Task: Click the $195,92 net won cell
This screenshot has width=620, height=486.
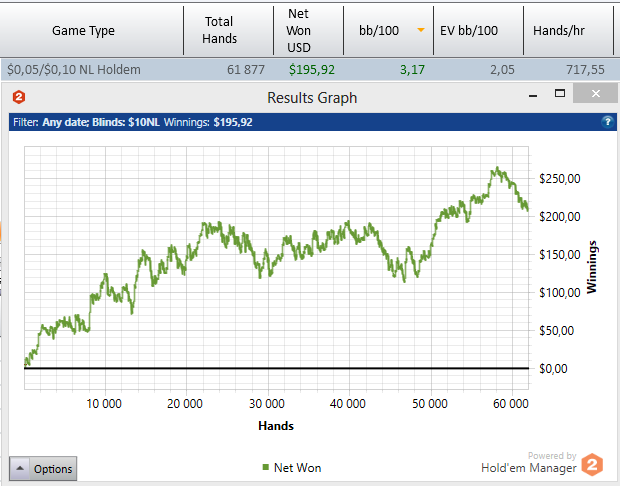Action: click(x=312, y=70)
